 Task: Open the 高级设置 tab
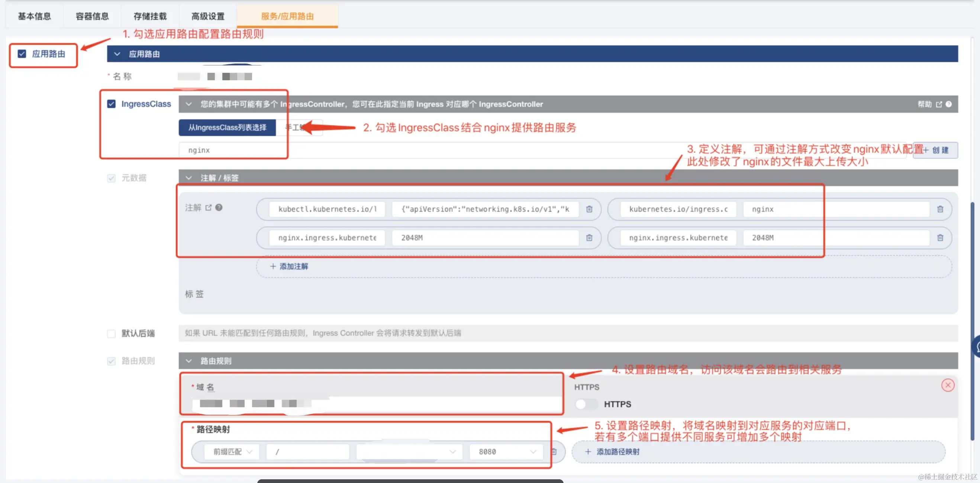[x=208, y=16]
